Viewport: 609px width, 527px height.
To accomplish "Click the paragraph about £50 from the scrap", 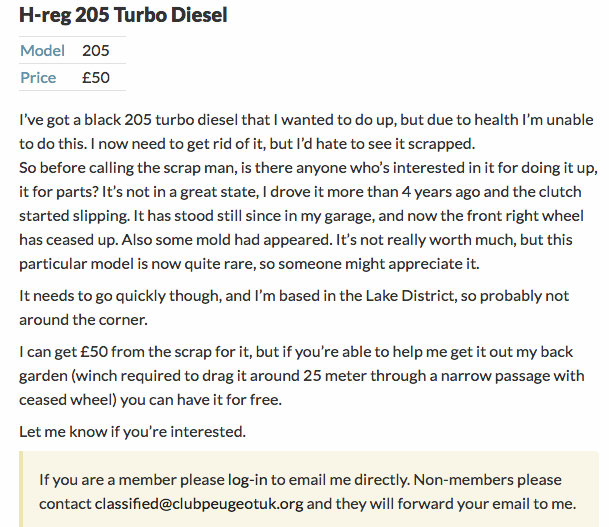I will [302, 376].
